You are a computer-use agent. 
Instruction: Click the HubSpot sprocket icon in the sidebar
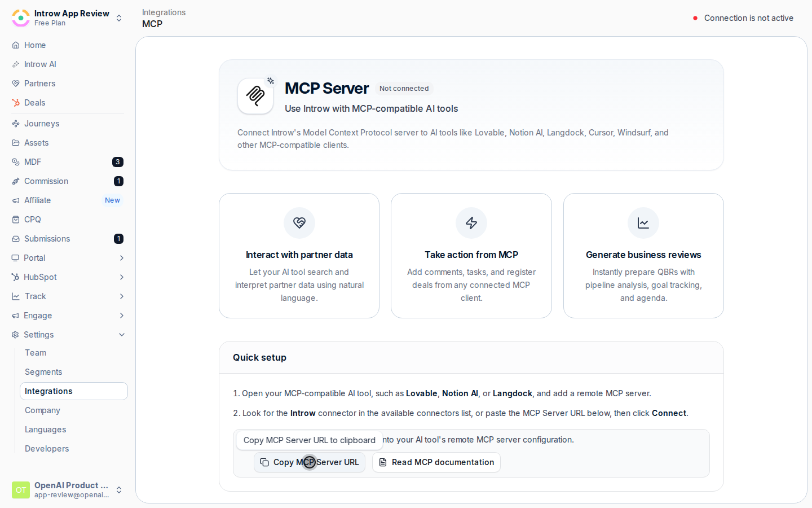click(x=15, y=277)
